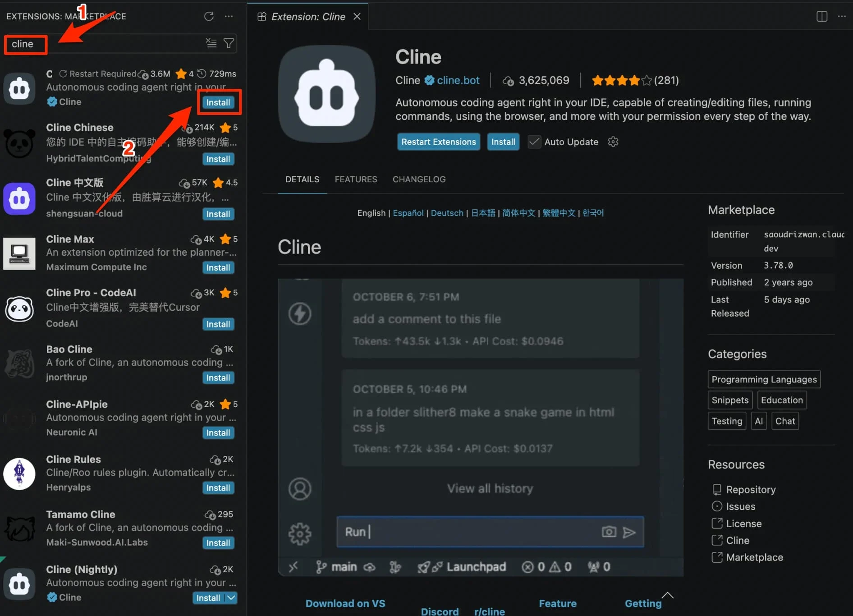This screenshot has width=853, height=616.
Task: Select the Programming Languages category
Action: pyautogui.click(x=764, y=379)
